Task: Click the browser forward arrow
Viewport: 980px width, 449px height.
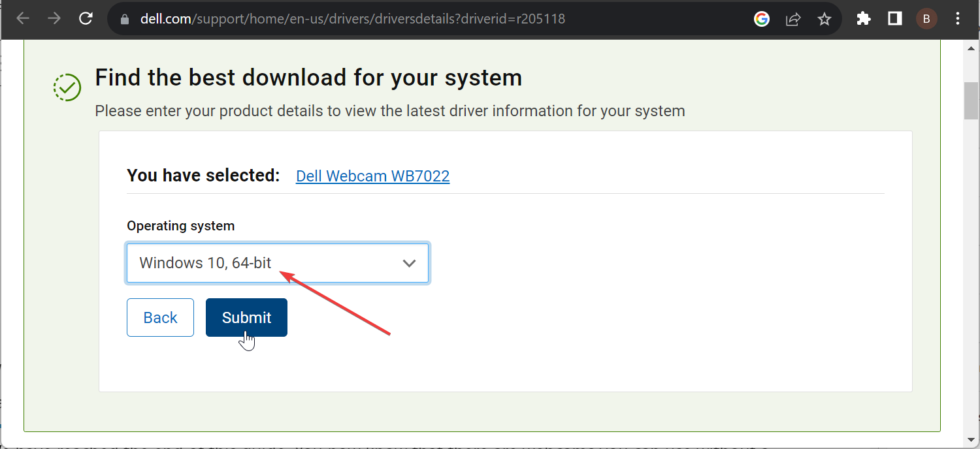Action: (x=54, y=19)
